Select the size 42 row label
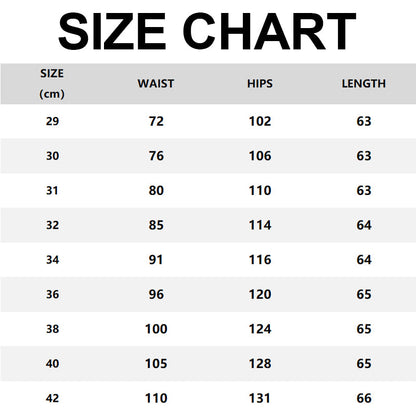 [52, 398]
